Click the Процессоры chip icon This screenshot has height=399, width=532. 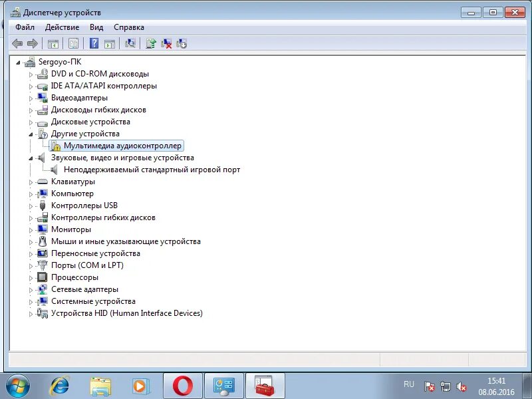tap(43, 277)
